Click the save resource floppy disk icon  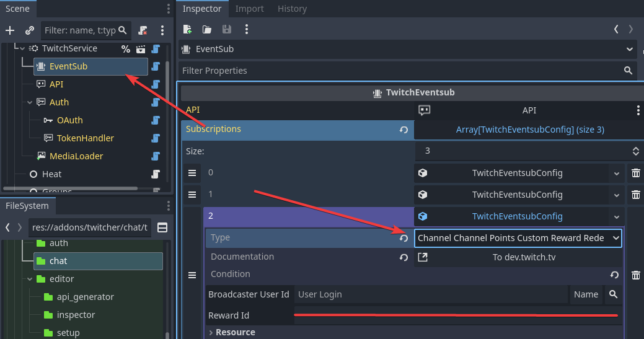[227, 29]
